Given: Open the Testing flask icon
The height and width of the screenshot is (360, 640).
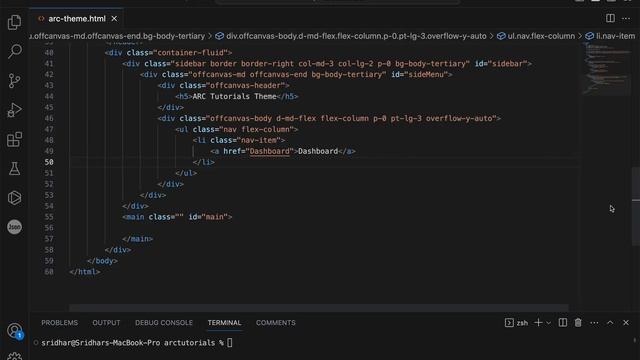Looking at the screenshot, I should (14, 169).
